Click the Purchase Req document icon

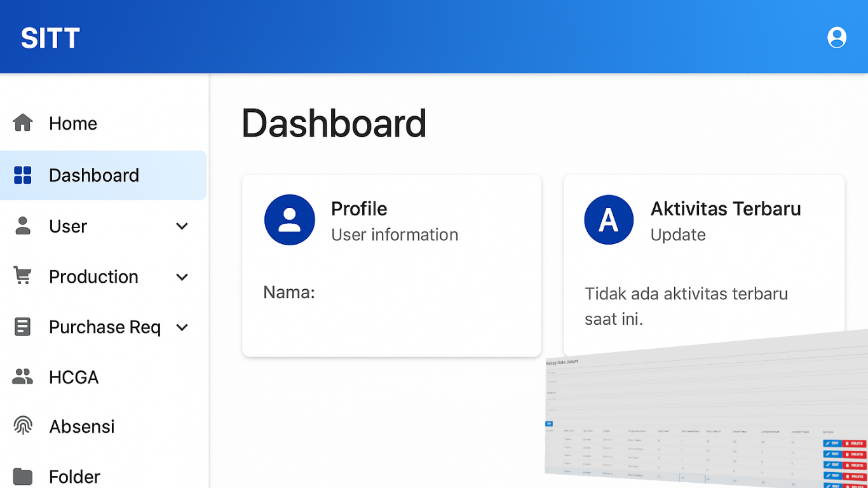23,327
